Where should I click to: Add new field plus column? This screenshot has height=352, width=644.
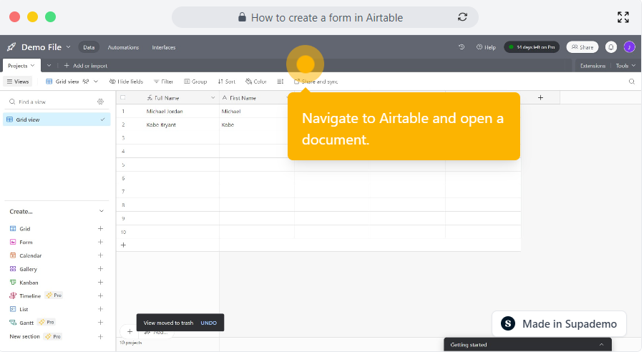point(540,97)
